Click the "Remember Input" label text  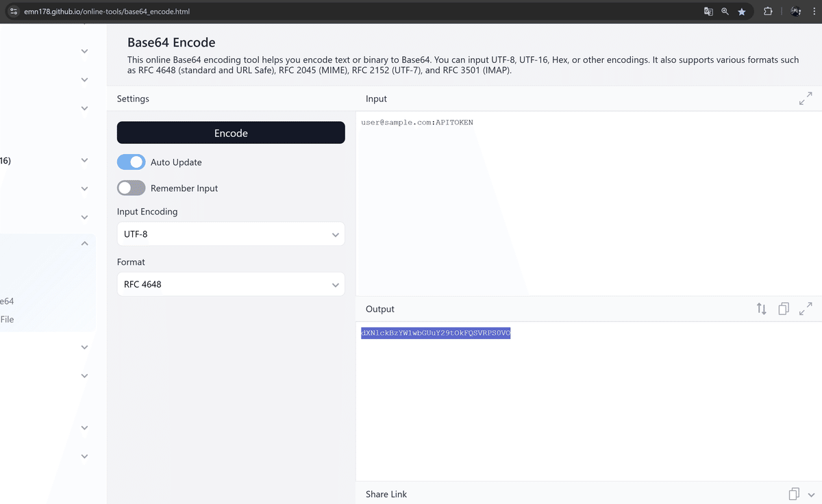point(184,188)
